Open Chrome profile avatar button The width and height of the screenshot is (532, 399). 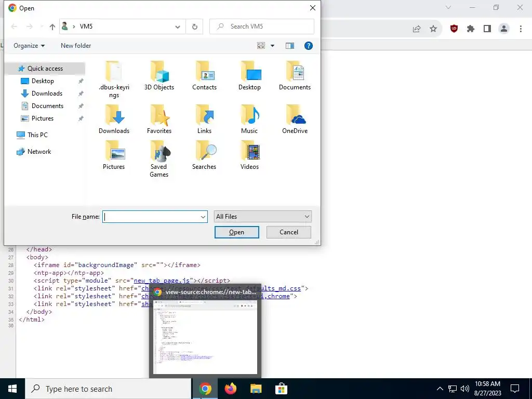[504, 29]
